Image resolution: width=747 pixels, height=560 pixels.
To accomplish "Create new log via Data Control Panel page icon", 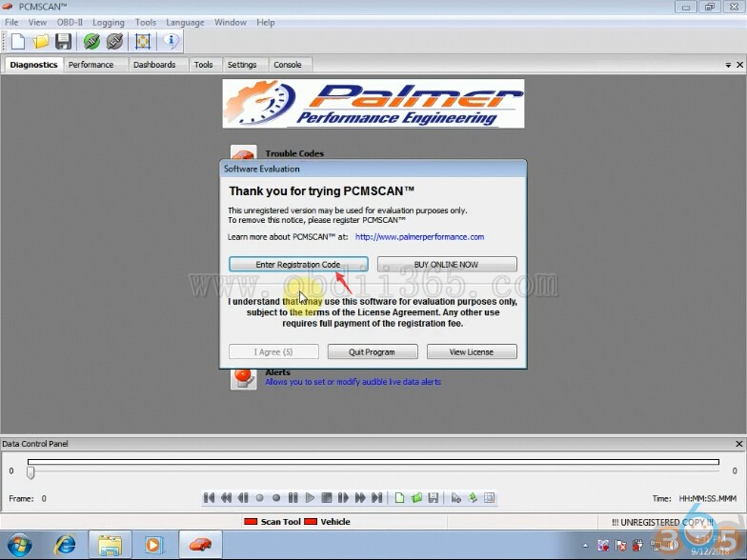I will pos(399,498).
